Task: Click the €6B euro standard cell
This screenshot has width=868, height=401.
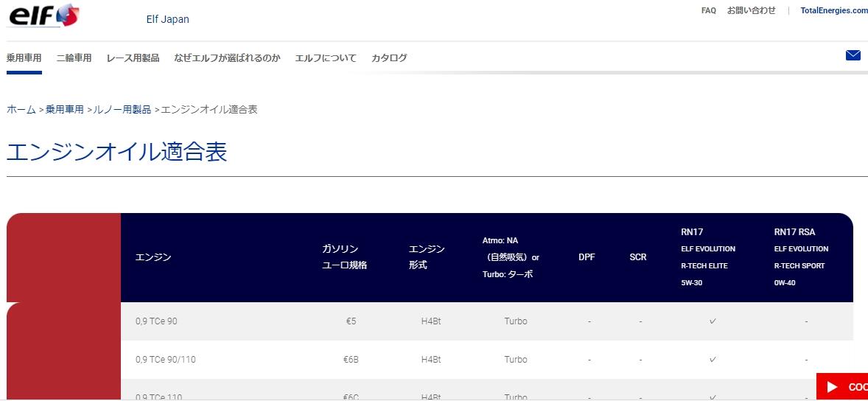Action: pyautogui.click(x=351, y=360)
